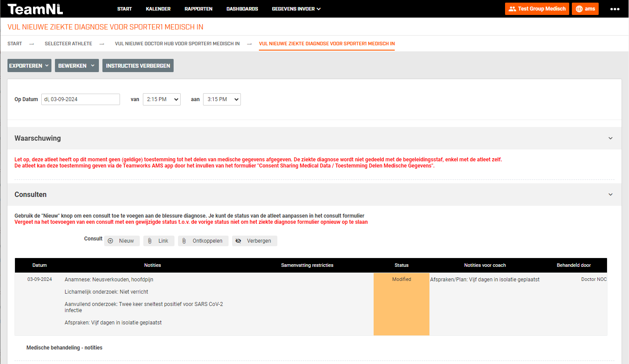The image size is (629, 364).
Task: Open the Exporteren dropdown
Action: point(29,66)
